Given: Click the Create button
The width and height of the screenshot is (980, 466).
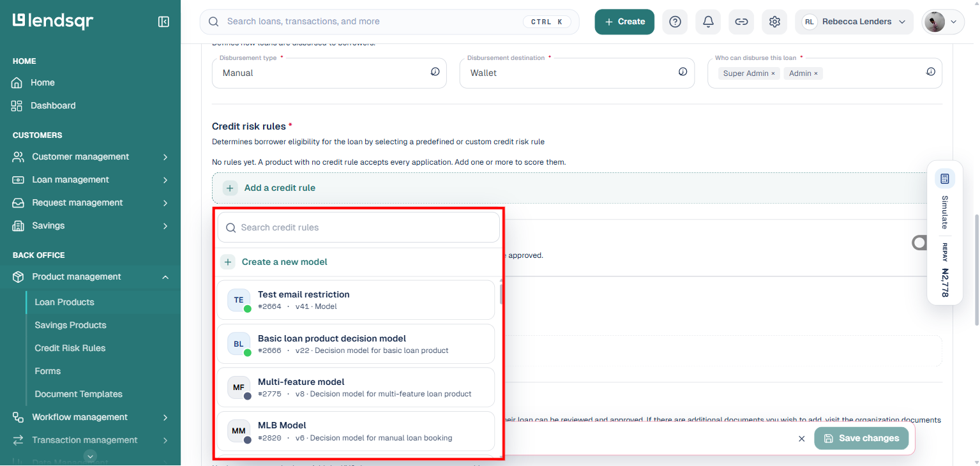Looking at the screenshot, I should pos(624,22).
